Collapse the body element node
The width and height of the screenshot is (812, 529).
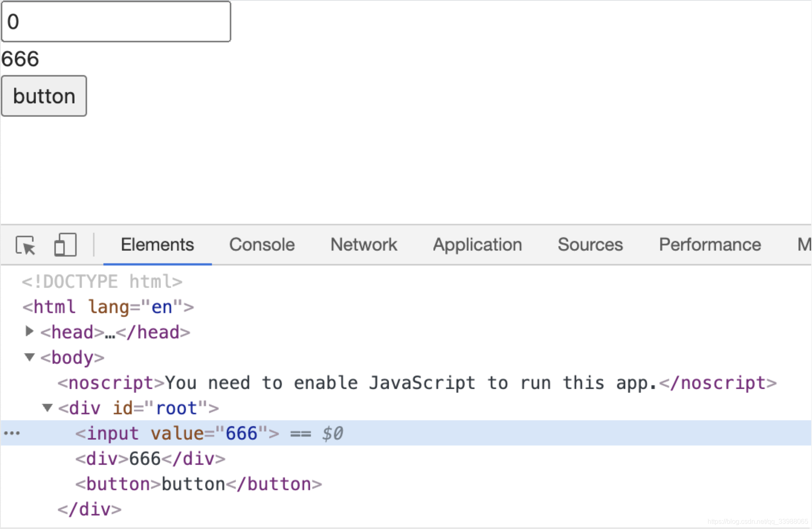(x=29, y=357)
